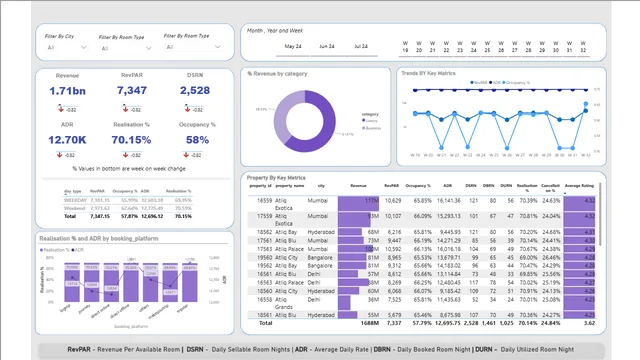Click the tripster bar in booking platform chart
Image resolution: width=640 pixels, height=360 pixels.
(190, 282)
